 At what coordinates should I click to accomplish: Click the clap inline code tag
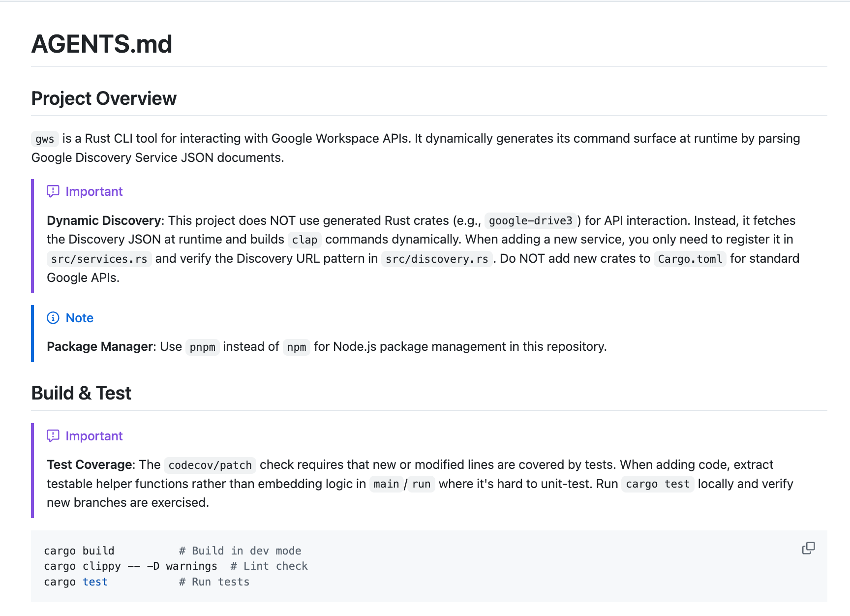(x=304, y=240)
